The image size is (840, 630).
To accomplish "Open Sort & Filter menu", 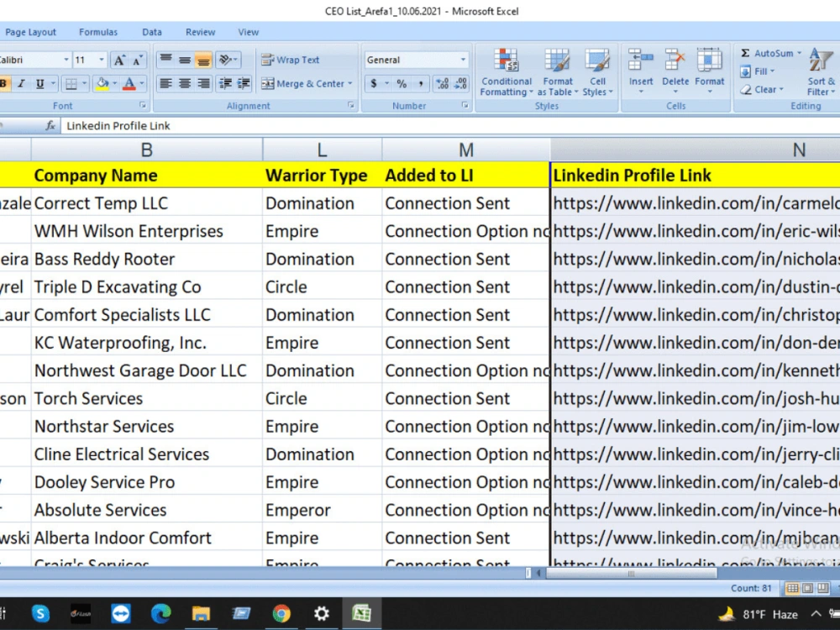I will [x=822, y=72].
